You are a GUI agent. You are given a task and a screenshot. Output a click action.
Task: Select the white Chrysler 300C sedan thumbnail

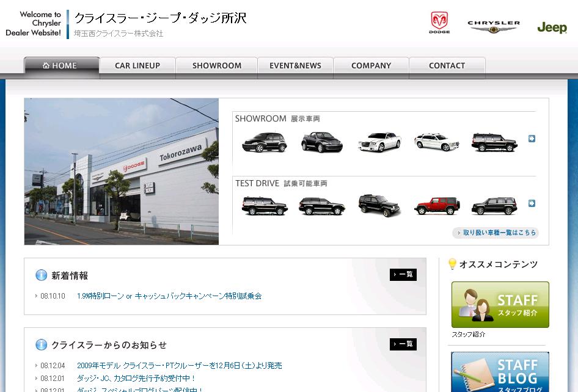click(x=379, y=142)
